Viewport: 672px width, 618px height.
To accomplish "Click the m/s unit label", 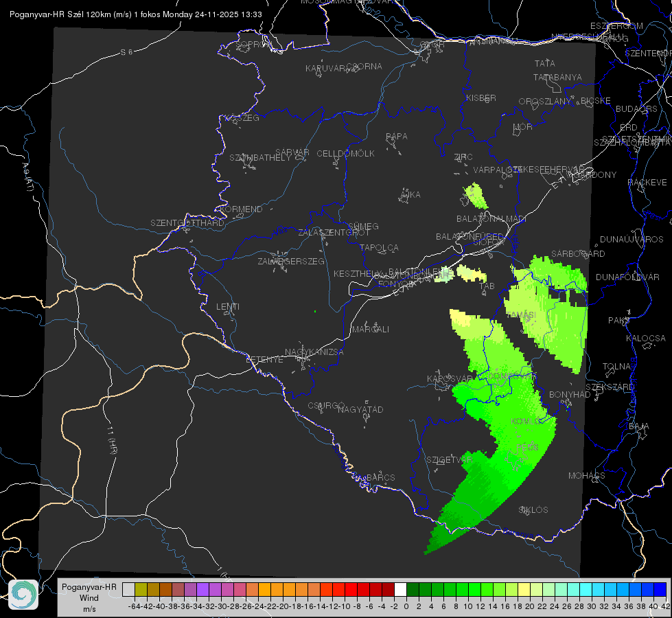I will pos(89,609).
